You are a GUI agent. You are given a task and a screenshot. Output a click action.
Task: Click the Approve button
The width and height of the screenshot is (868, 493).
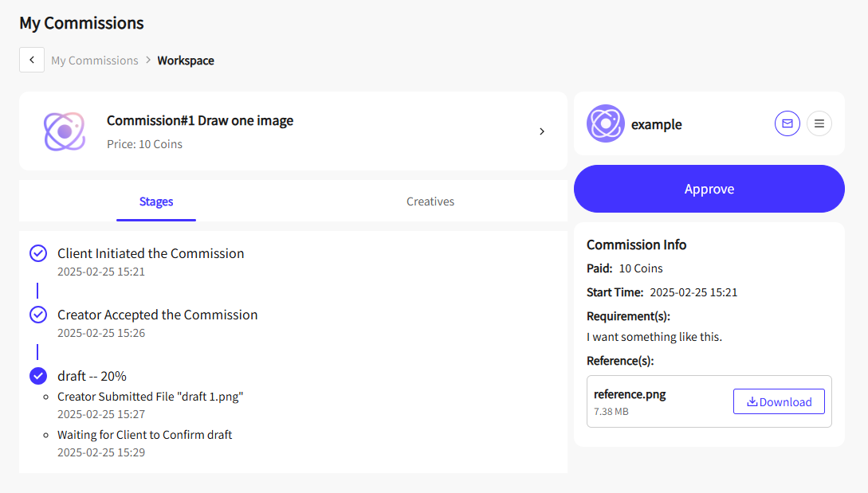[709, 189]
